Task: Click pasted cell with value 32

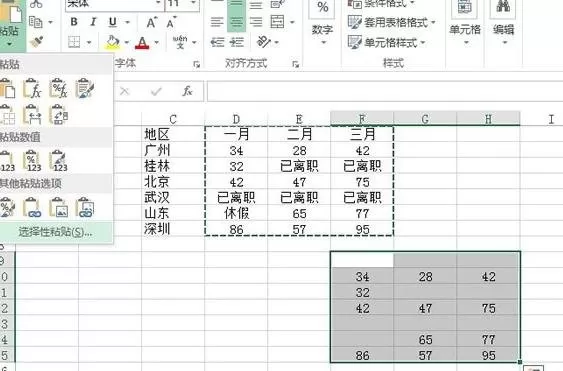Action: [362, 292]
